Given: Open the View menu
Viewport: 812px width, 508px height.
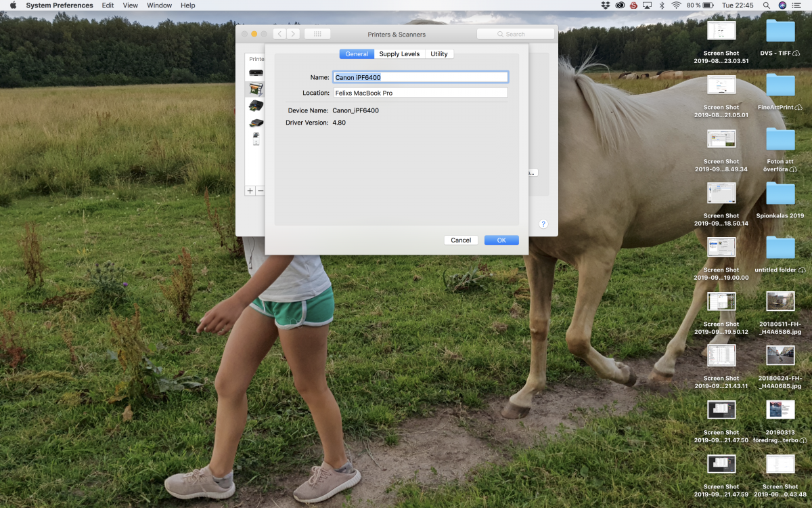Looking at the screenshot, I should [x=130, y=5].
